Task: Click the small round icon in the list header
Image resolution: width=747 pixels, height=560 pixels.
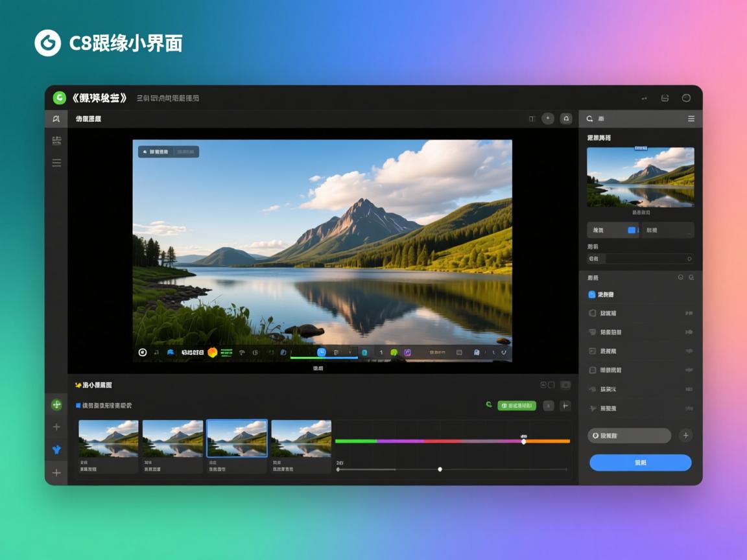Action: point(680,277)
